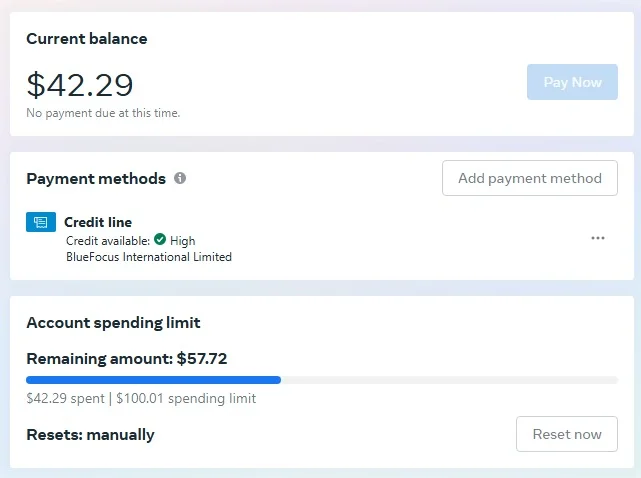Click the High credit availability text

[x=182, y=241]
